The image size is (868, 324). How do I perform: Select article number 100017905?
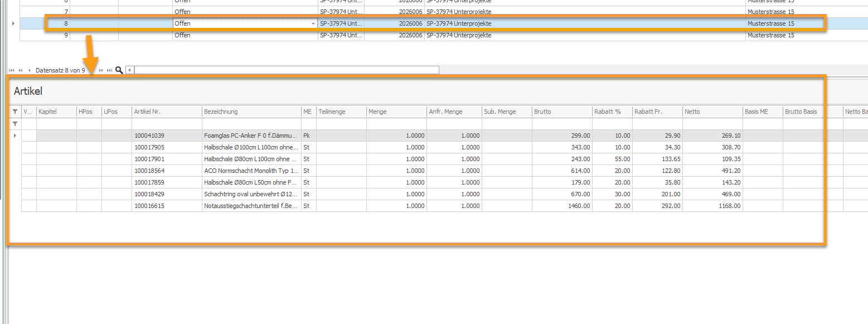pos(167,147)
